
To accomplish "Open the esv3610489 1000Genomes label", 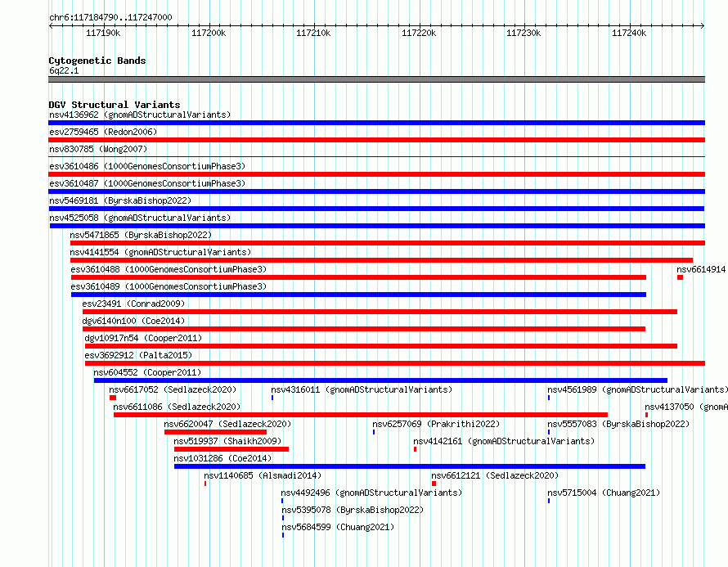I will point(169,286).
